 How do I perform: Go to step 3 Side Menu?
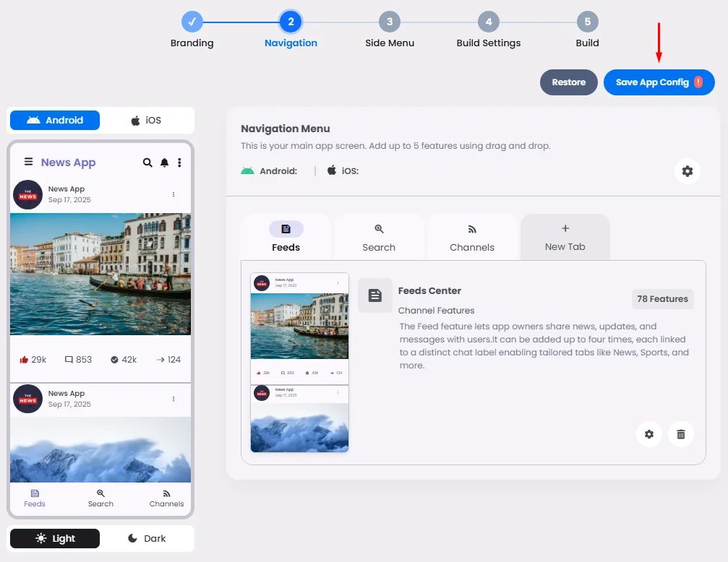[x=390, y=30]
